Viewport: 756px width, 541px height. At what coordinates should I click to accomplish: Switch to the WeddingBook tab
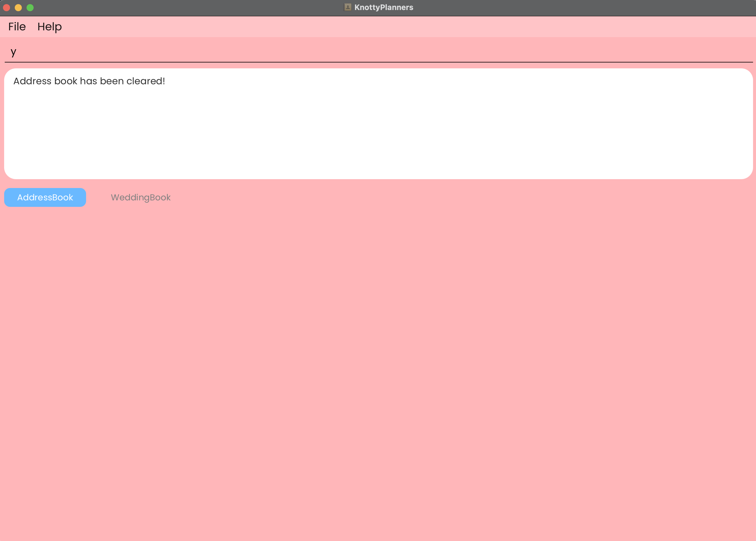coord(140,197)
